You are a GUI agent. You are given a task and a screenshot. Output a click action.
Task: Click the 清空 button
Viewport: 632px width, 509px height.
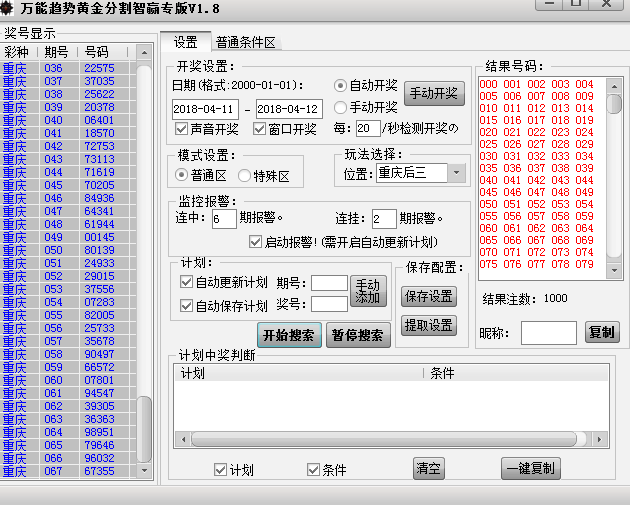point(428,468)
